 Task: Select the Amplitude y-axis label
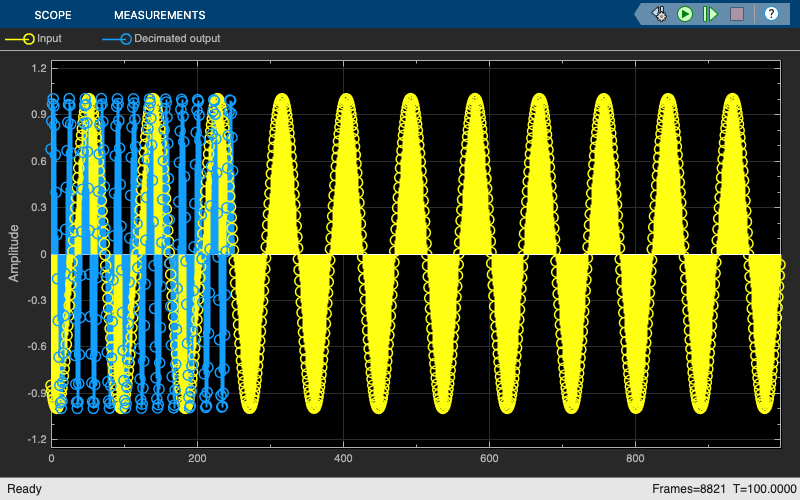pyautogui.click(x=14, y=253)
